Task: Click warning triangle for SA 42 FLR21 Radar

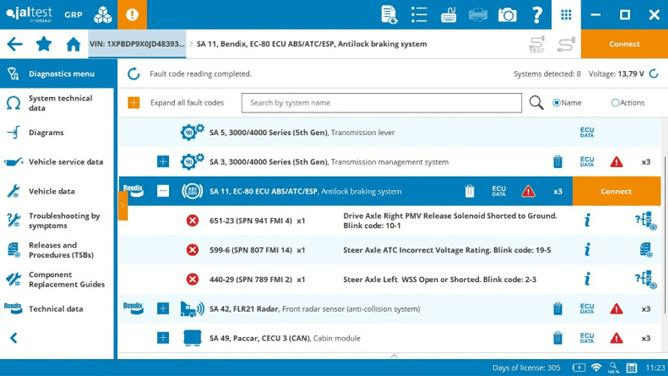Action: pyautogui.click(x=616, y=309)
